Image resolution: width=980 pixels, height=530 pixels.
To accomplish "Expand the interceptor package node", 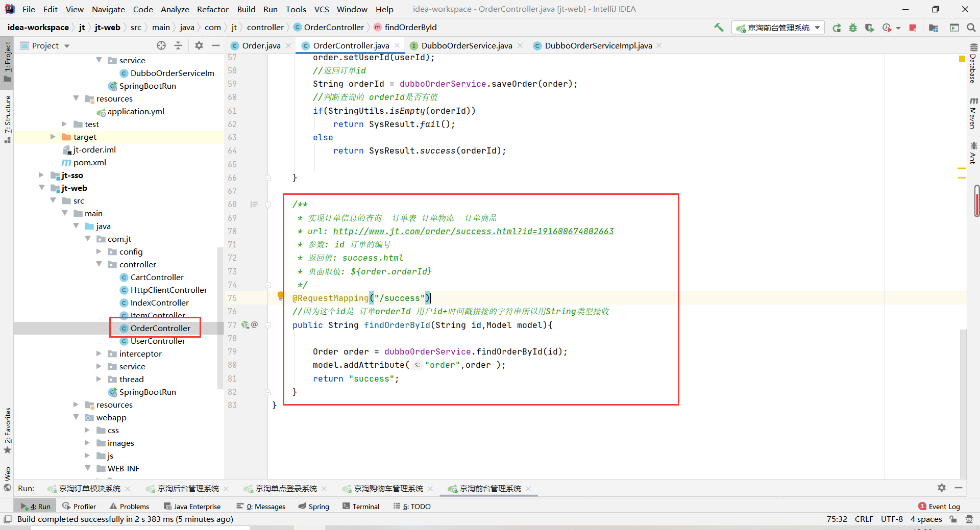I will (99, 354).
